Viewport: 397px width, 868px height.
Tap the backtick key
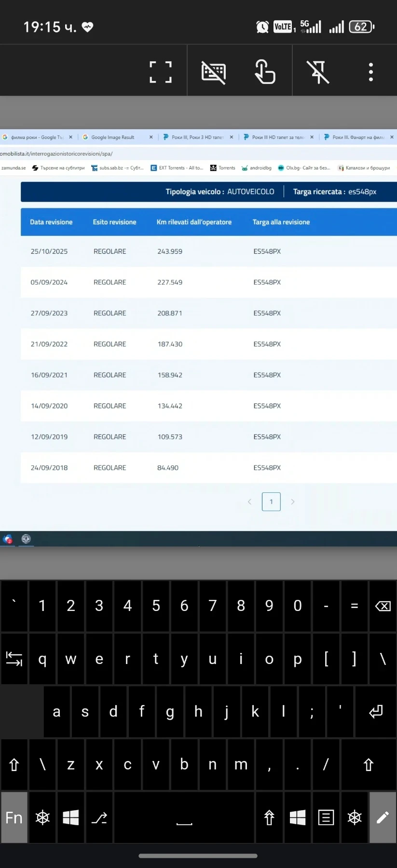(x=14, y=606)
